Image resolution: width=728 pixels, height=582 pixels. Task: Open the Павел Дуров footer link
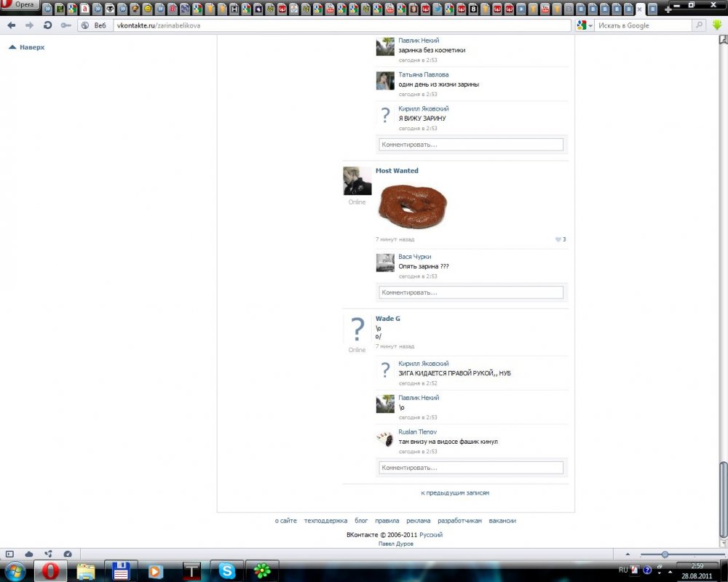point(395,543)
